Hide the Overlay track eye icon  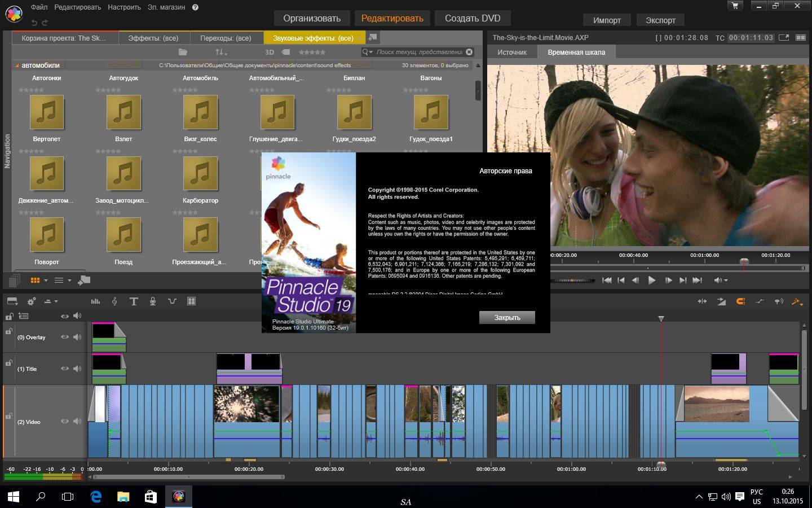tap(65, 337)
